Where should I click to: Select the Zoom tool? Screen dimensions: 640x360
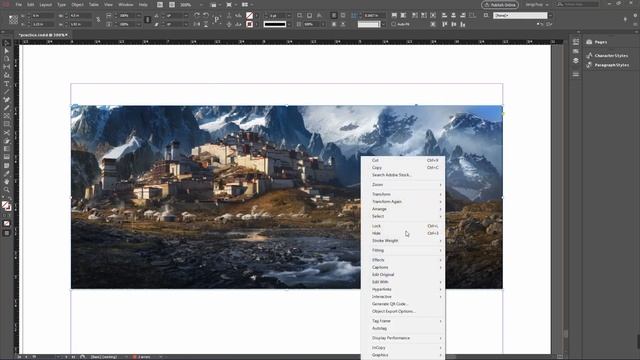click(x=7, y=190)
